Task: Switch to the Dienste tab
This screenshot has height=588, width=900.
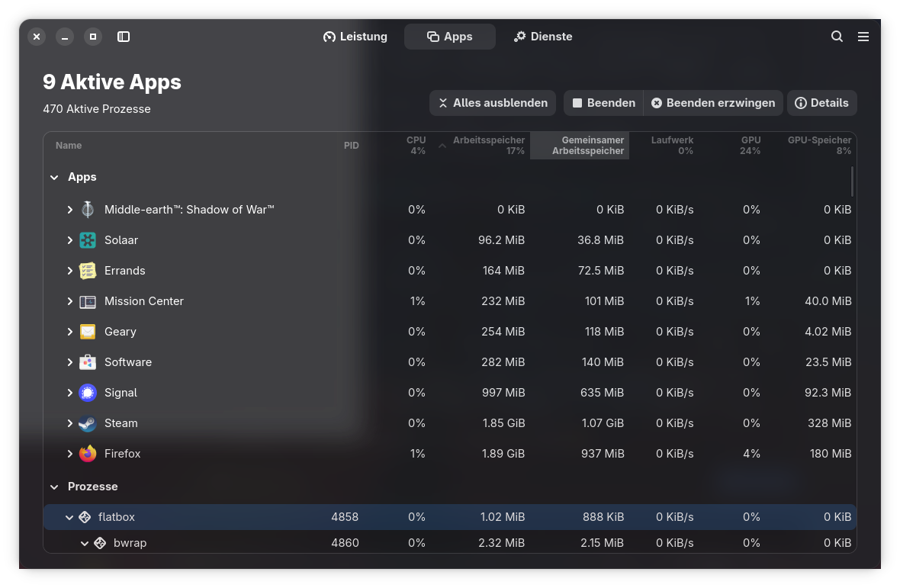Action: point(543,37)
